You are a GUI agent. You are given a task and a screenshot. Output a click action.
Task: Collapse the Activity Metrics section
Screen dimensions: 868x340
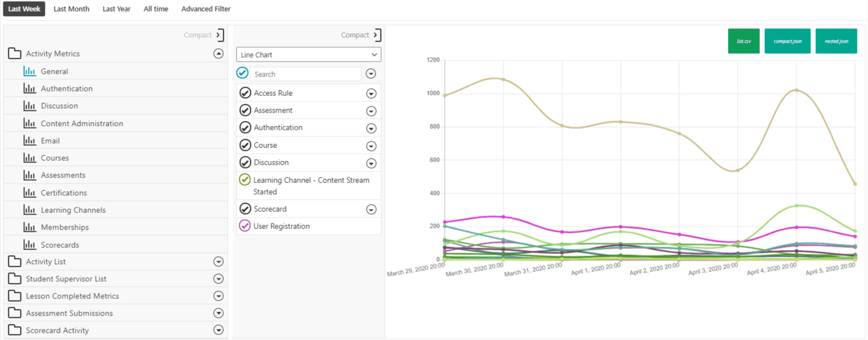coord(218,53)
